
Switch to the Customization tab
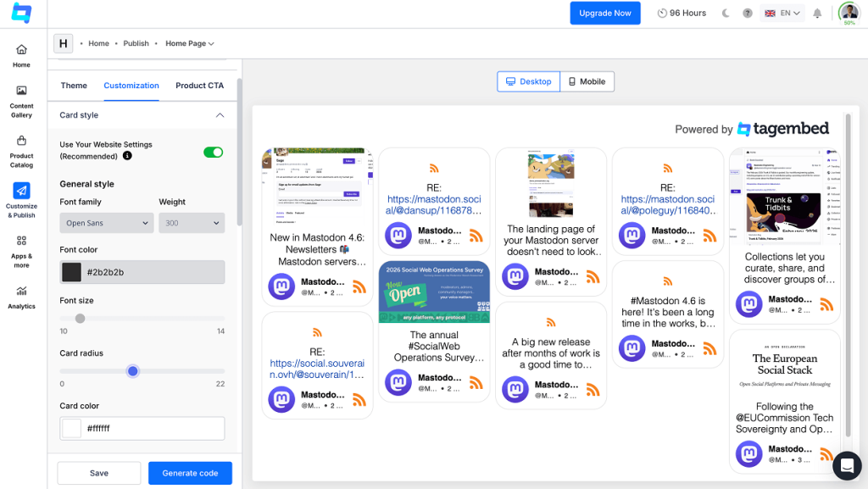click(x=131, y=86)
